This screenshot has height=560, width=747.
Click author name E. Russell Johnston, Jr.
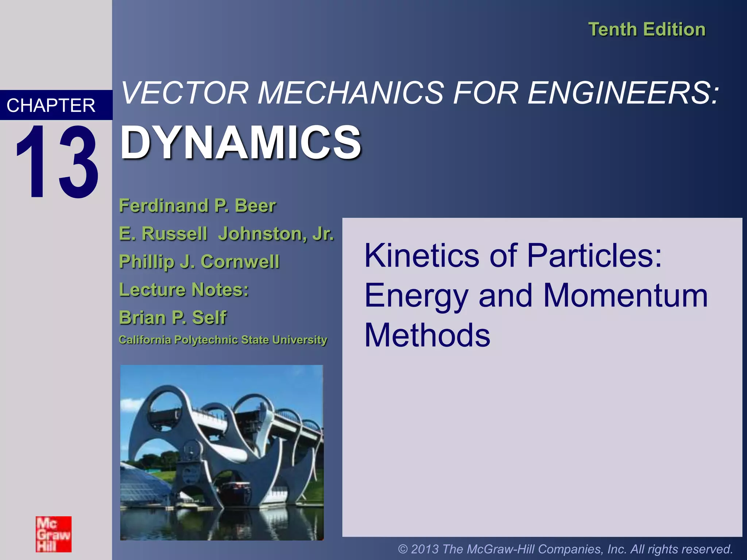[x=226, y=234]
